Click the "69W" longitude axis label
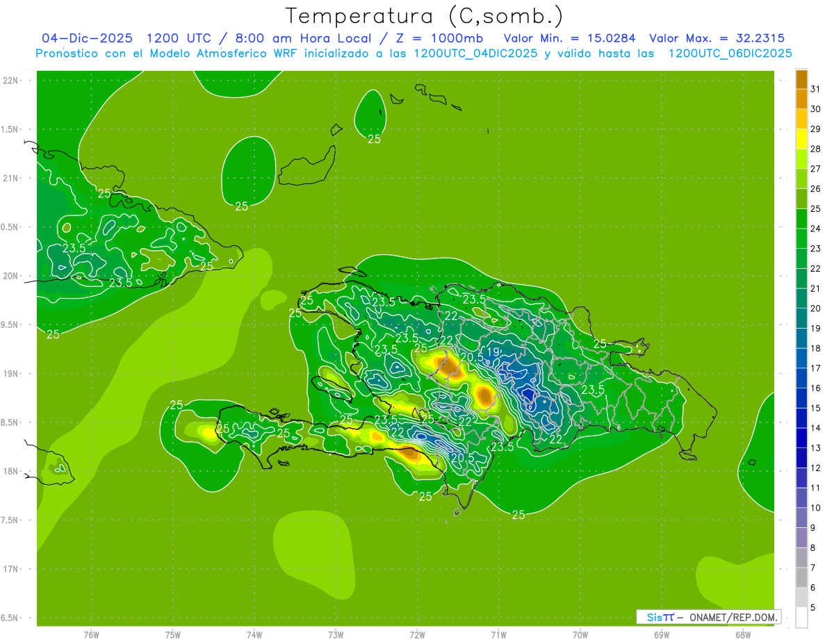834x644 pixels. (x=662, y=635)
